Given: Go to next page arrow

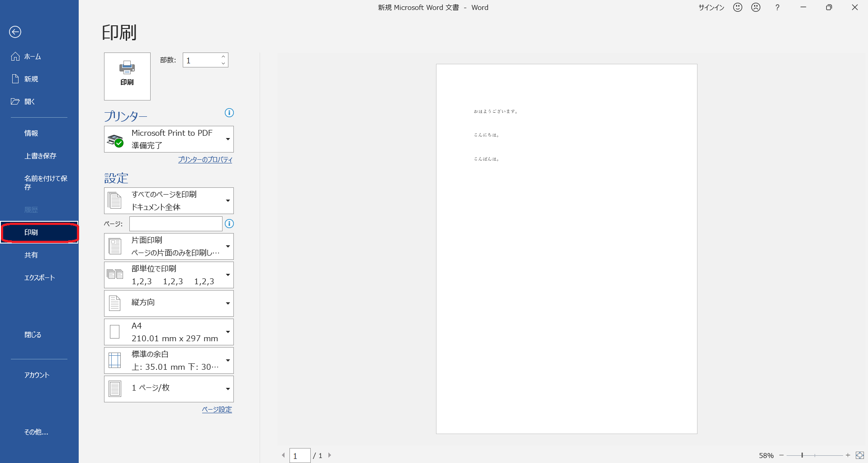Looking at the screenshot, I should (330, 455).
